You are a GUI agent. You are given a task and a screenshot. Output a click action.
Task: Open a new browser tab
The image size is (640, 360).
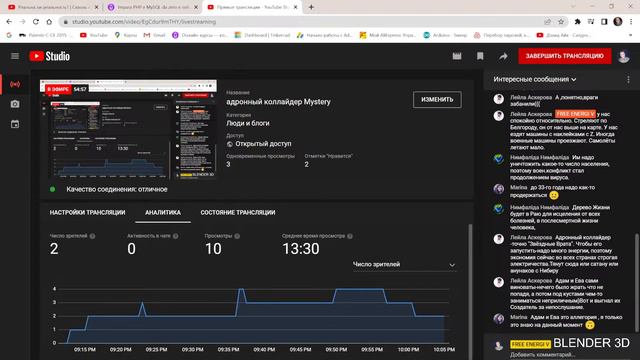pos(311,7)
